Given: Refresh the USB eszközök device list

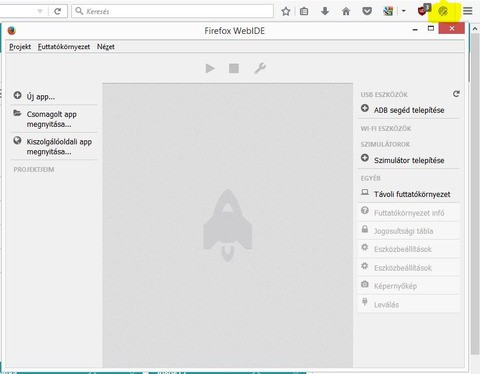Looking at the screenshot, I should coord(456,94).
